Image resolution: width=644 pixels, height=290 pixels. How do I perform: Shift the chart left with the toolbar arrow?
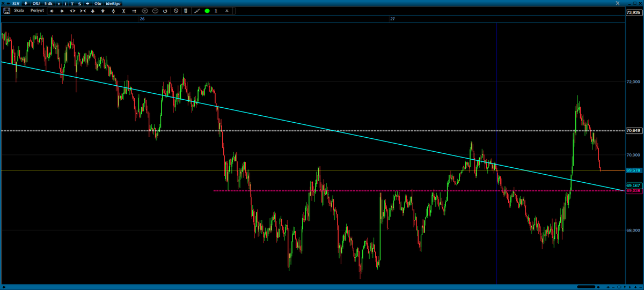52,11
